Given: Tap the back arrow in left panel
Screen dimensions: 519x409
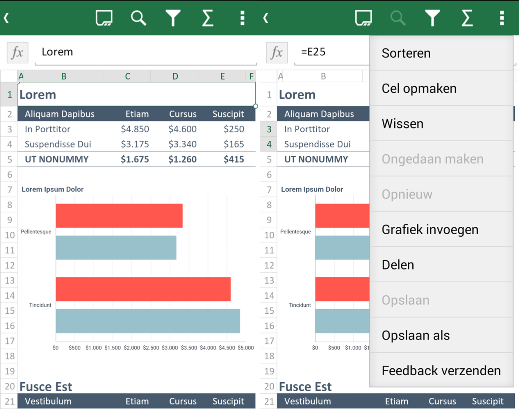Looking at the screenshot, I should pyautogui.click(x=6, y=18).
